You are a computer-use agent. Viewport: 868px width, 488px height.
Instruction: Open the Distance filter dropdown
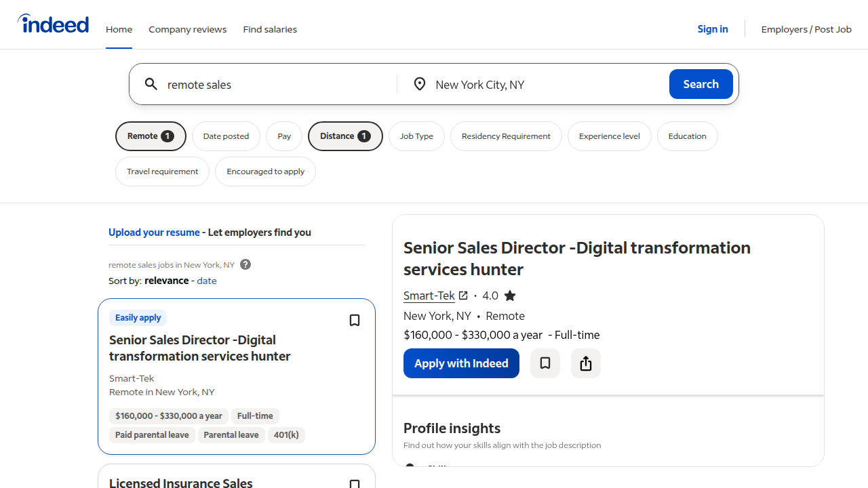[x=345, y=136]
